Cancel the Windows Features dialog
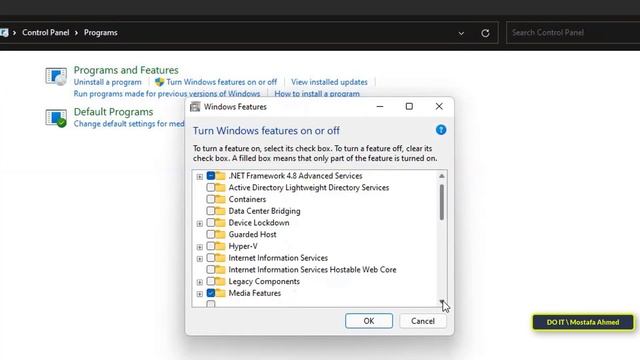The image size is (640, 360). click(x=422, y=321)
